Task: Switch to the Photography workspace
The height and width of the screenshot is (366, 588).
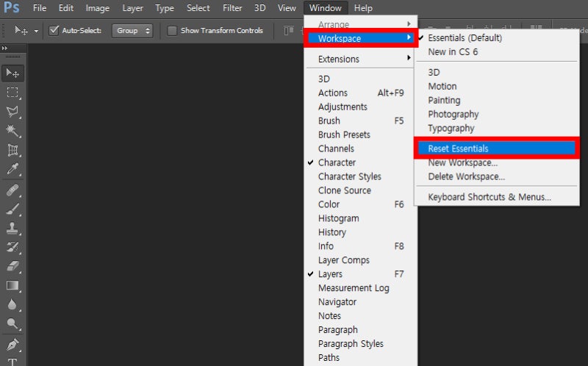Action: point(497,114)
